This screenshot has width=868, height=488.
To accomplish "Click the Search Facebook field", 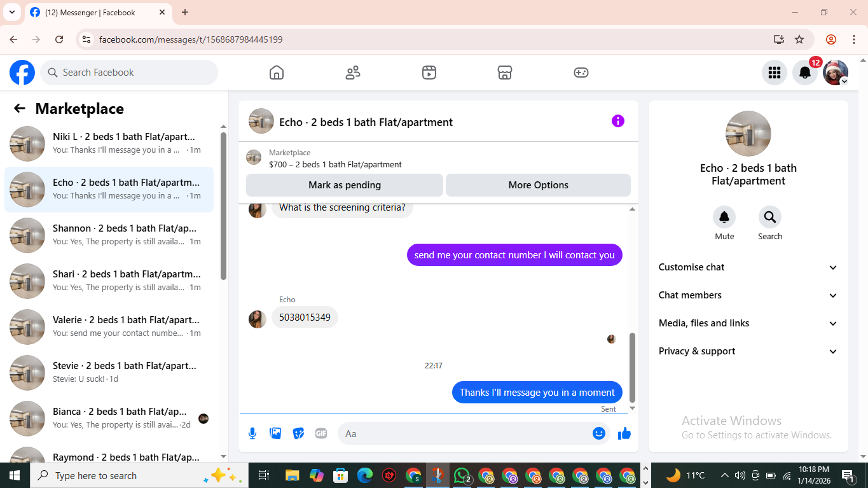I will [130, 73].
